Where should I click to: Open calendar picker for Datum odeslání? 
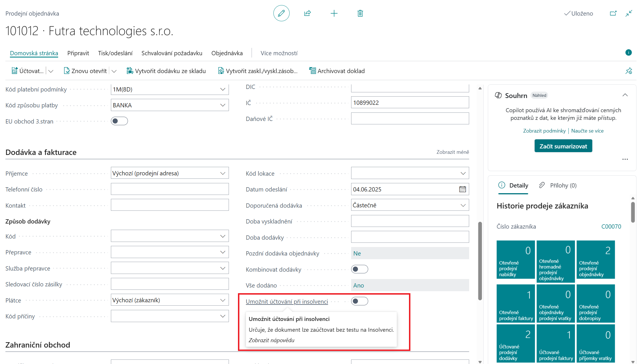click(x=462, y=189)
